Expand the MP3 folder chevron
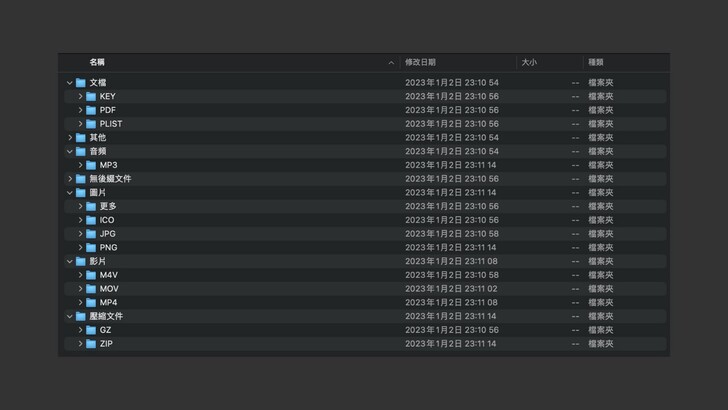The width and height of the screenshot is (728, 410). point(80,165)
